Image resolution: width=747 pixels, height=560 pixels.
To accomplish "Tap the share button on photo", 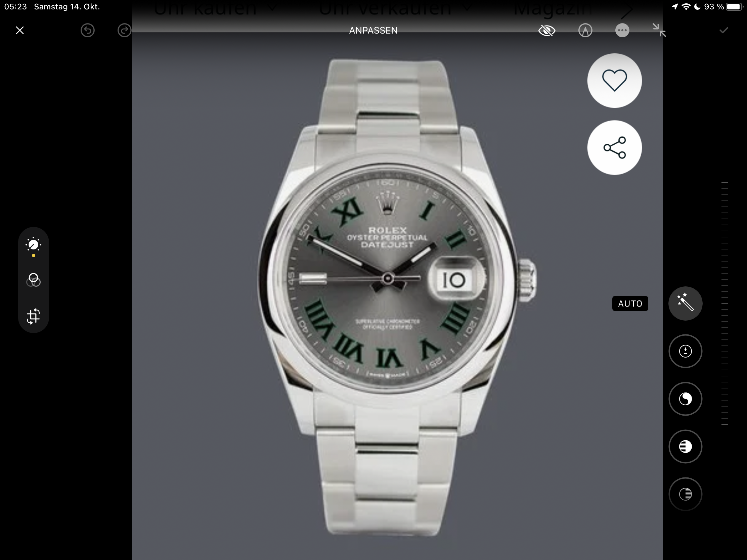I will point(614,147).
